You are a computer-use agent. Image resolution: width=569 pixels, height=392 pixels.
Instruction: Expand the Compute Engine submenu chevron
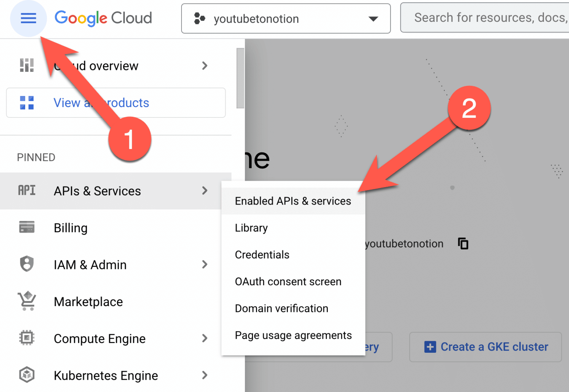tap(204, 338)
